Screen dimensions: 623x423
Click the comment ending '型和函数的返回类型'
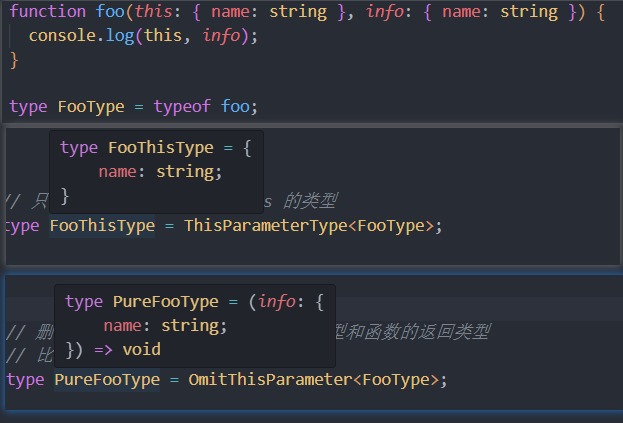(x=412, y=331)
